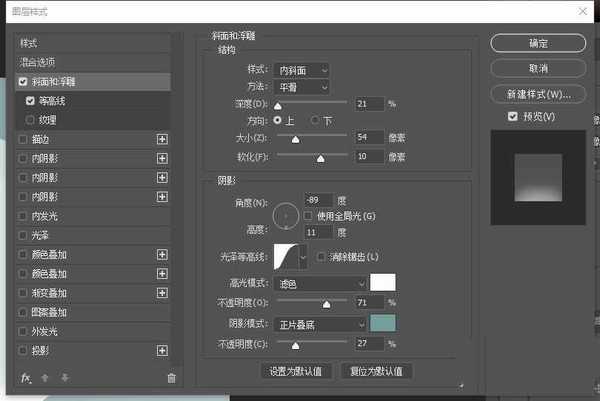
Task: Click the trash icon to delete effect
Action: click(171, 378)
